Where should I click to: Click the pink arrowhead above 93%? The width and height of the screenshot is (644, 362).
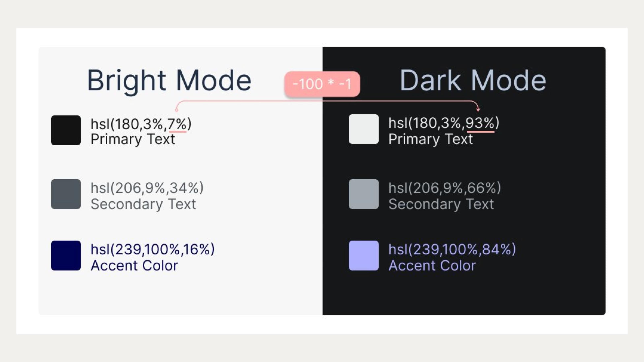point(478,109)
